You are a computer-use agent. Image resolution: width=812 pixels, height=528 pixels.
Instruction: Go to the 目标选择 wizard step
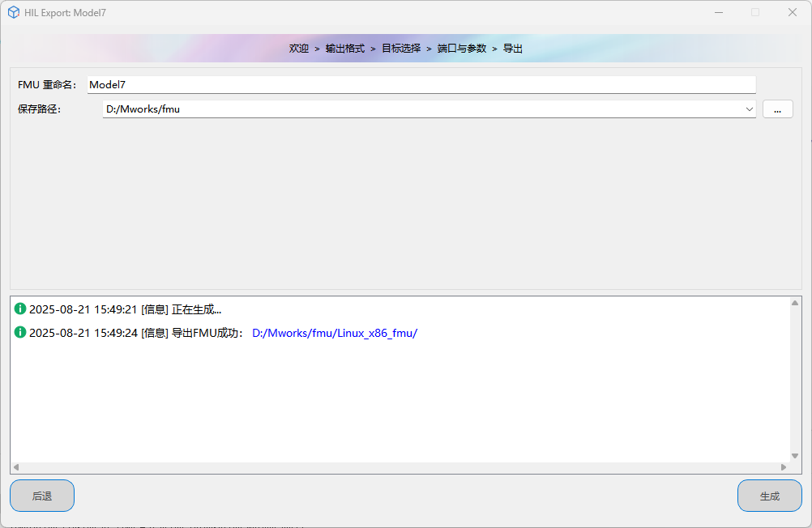pos(401,48)
